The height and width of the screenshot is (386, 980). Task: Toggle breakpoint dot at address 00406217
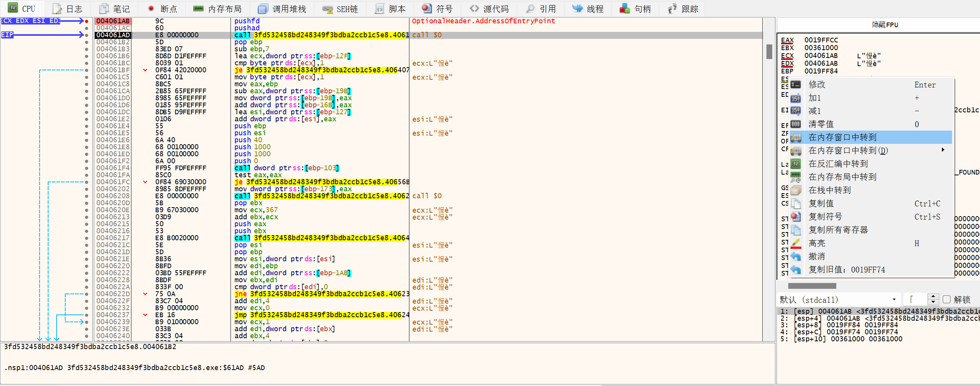tap(87, 238)
